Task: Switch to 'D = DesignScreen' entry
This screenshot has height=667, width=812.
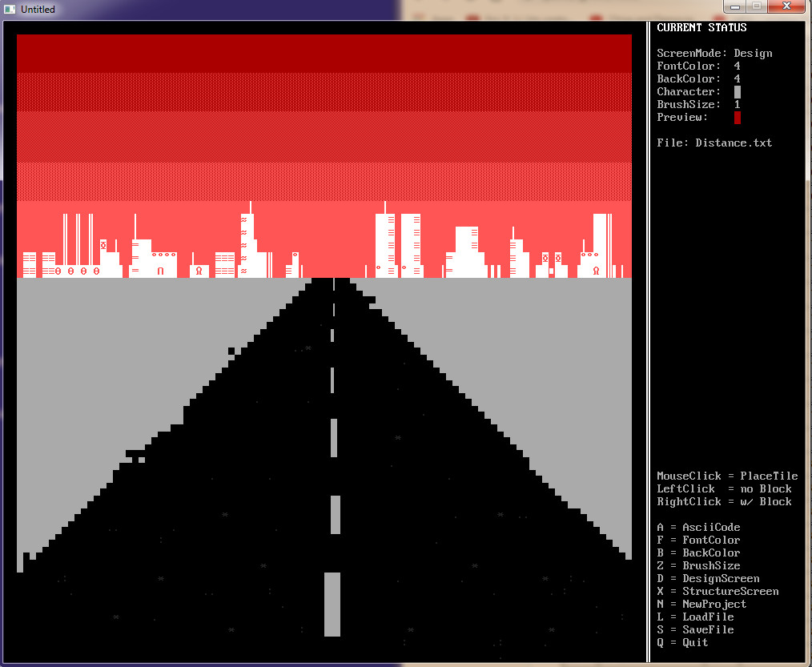Action: coord(708,579)
